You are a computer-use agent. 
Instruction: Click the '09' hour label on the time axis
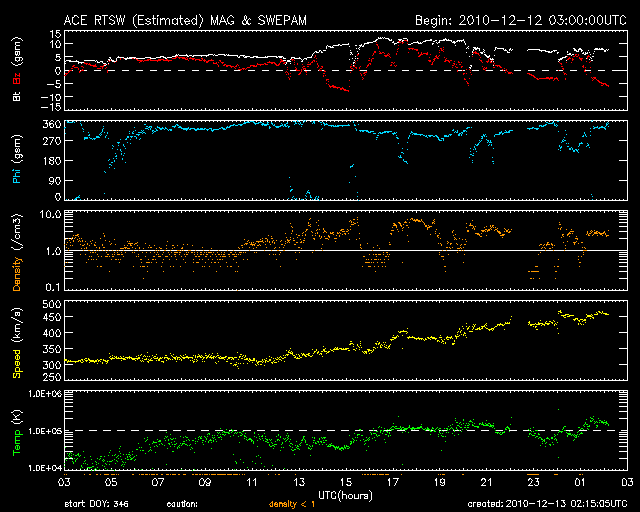point(205,482)
